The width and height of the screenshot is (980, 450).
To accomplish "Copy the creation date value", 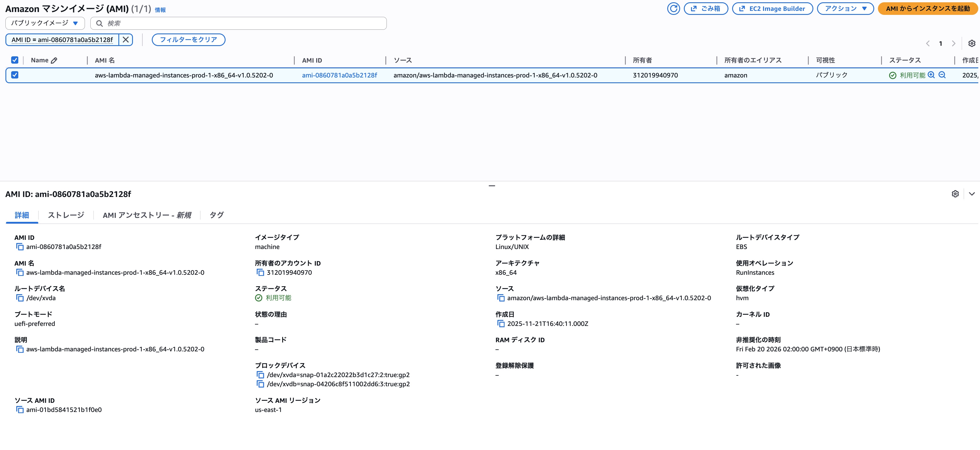I will (x=501, y=324).
